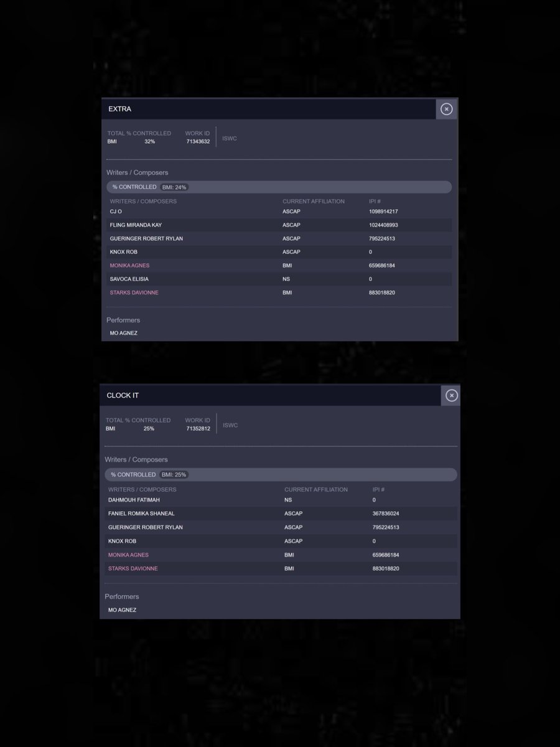Open MONIKA AGNES writer details in EXTRA
The height and width of the screenshot is (747, 560).
point(129,265)
